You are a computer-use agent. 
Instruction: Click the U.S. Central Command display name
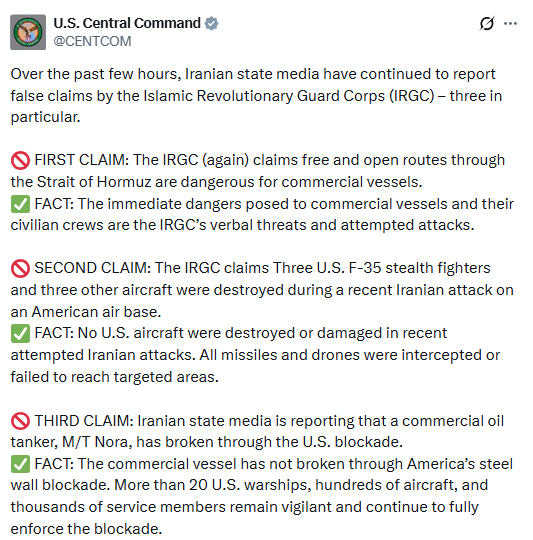127,23
